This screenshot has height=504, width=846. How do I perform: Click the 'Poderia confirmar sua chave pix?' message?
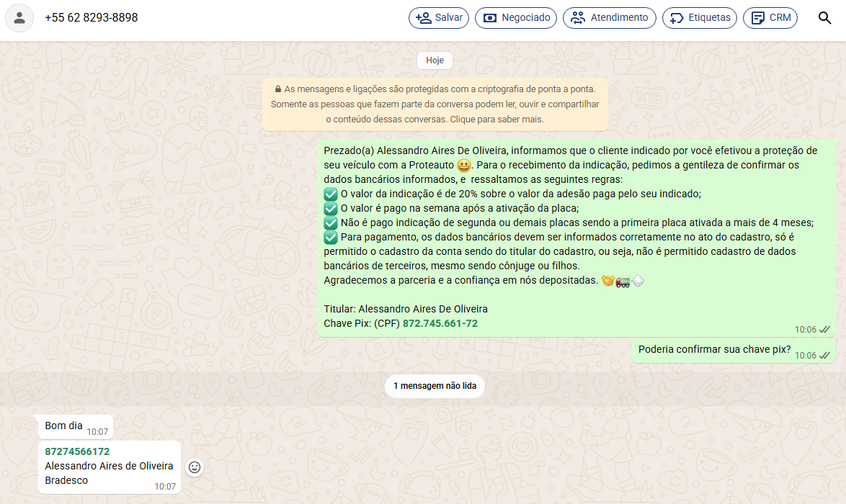point(714,350)
